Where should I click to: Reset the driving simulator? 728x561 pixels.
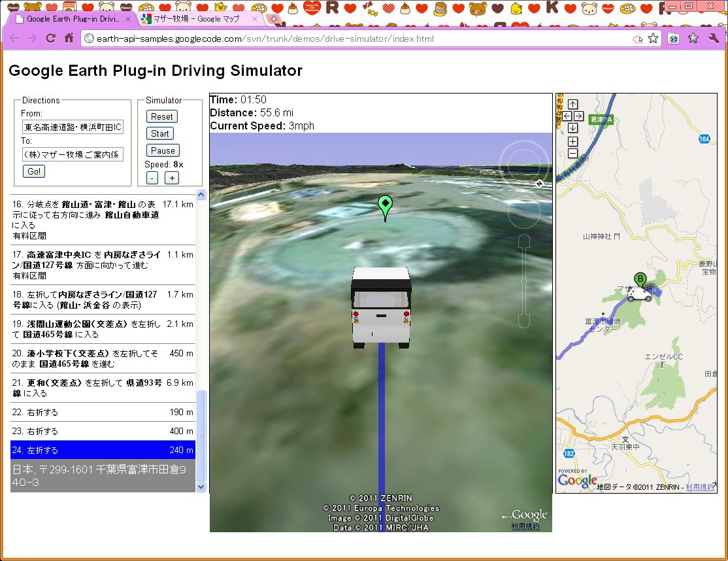(162, 116)
